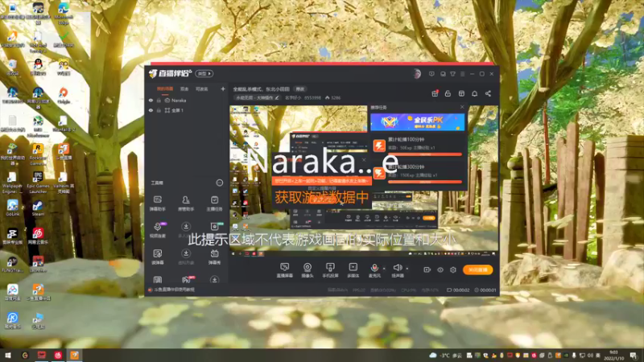Open the skin/theme icon in the title bar
The width and height of the screenshot is (644, 362).
[x=452, y=74]
